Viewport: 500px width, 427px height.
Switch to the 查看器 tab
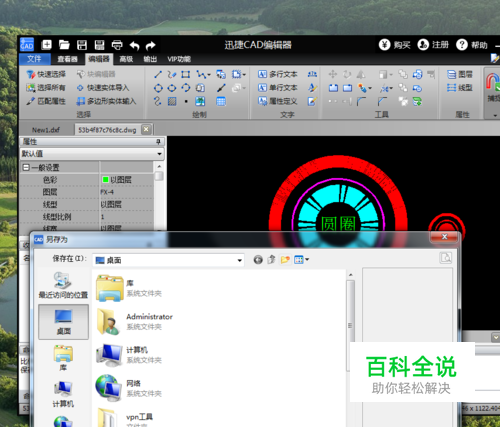[67, 59]
